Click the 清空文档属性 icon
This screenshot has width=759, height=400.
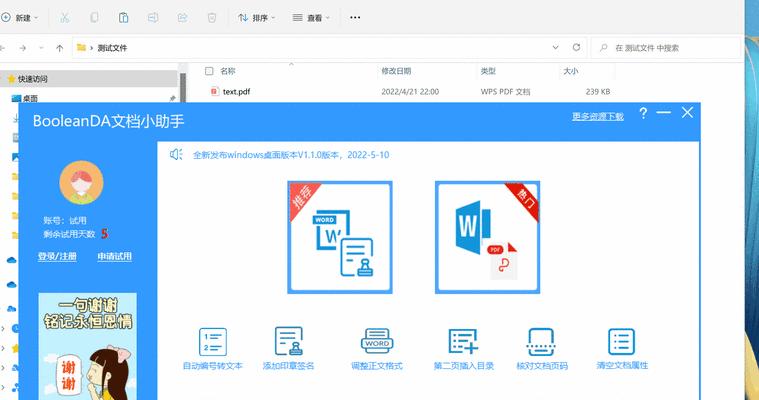(622, 341)
